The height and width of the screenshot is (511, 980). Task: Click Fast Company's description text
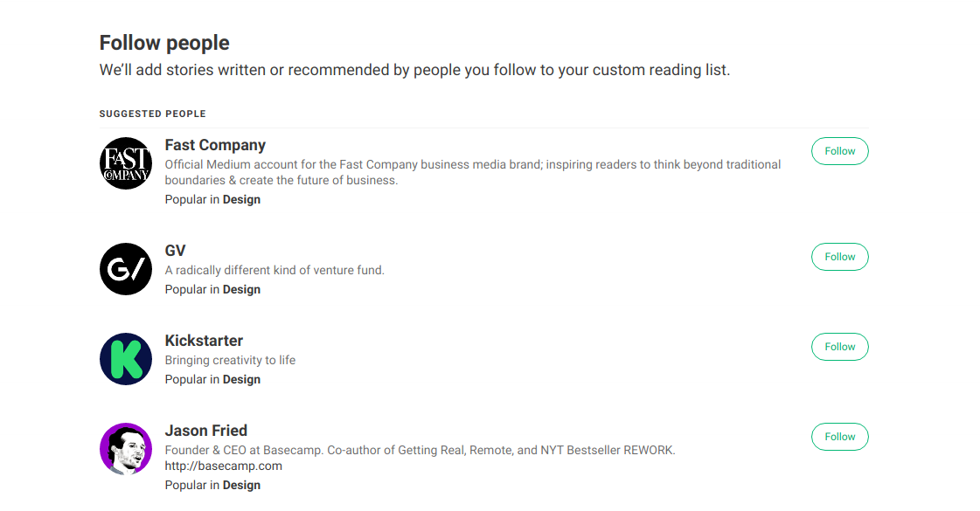click(472, 172)
